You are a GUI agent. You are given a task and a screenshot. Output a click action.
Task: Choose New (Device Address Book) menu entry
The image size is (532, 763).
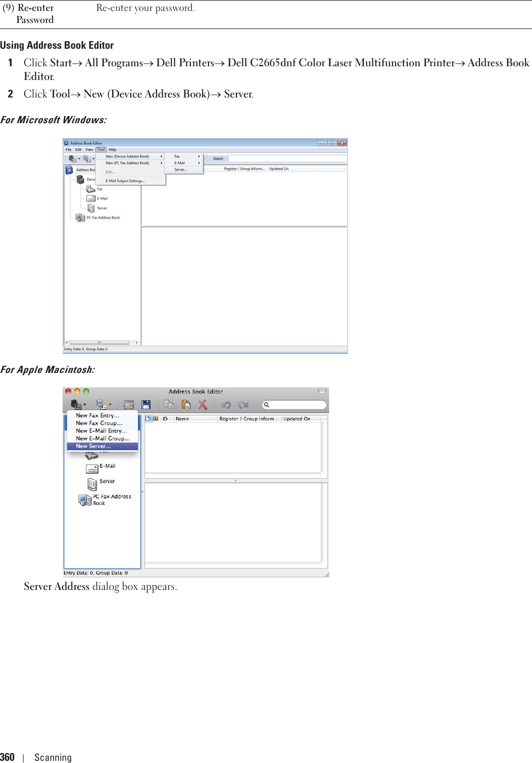(x=130, y=156)
